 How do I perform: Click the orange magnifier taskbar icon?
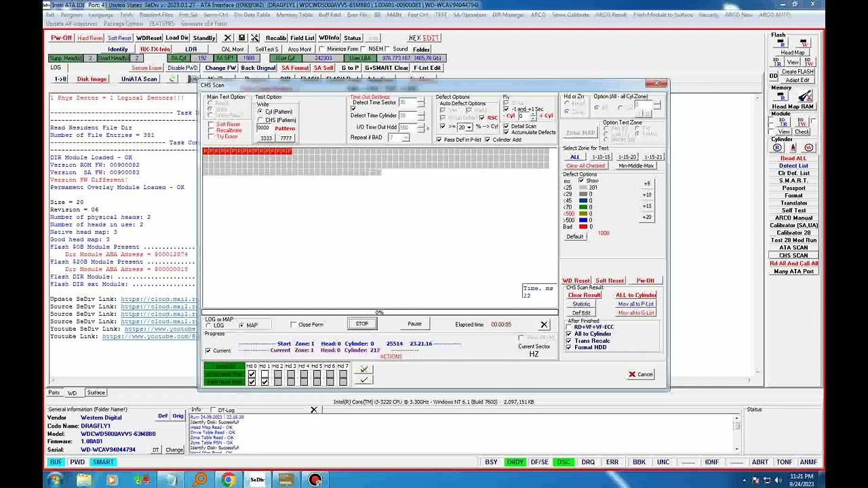pos(199,480)
